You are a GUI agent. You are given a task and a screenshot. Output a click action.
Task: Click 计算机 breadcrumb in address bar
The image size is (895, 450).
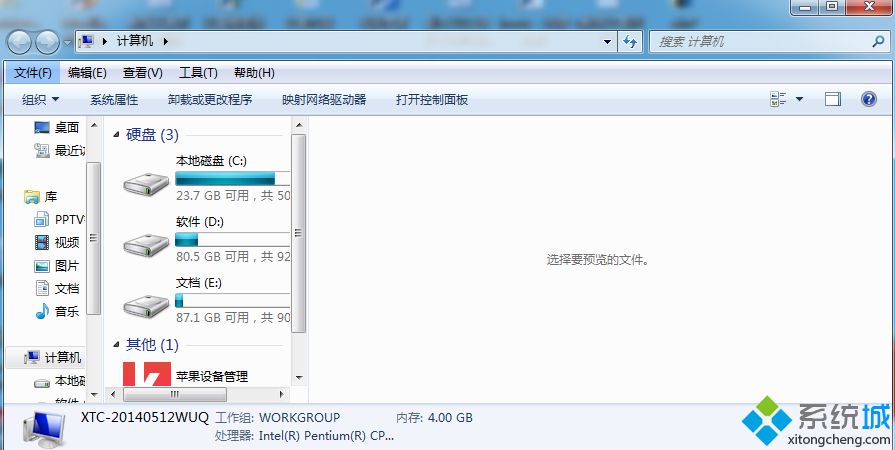135,41
